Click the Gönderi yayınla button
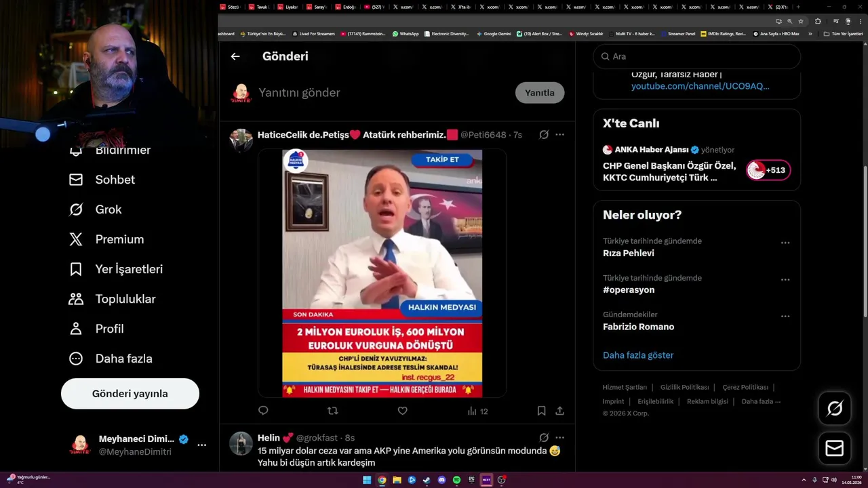Image resolution: width=868 pixels, height=488 pixels. point(130,394)
